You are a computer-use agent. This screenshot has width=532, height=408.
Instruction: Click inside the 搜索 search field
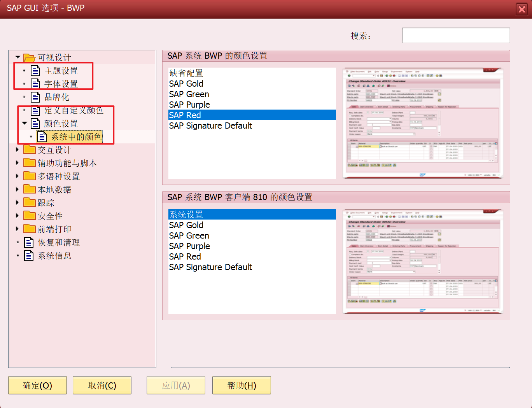coord(455,35)
